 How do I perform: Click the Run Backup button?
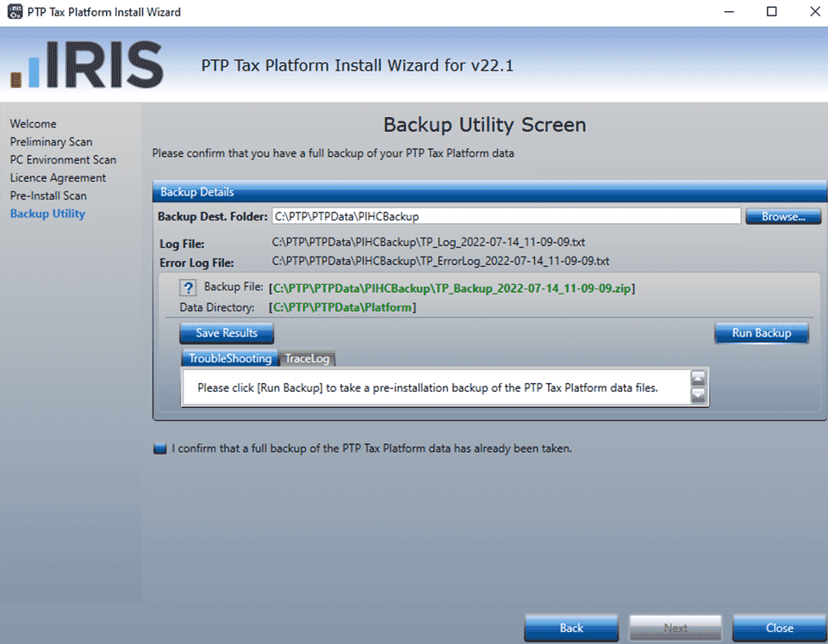(x=762, y=333)
